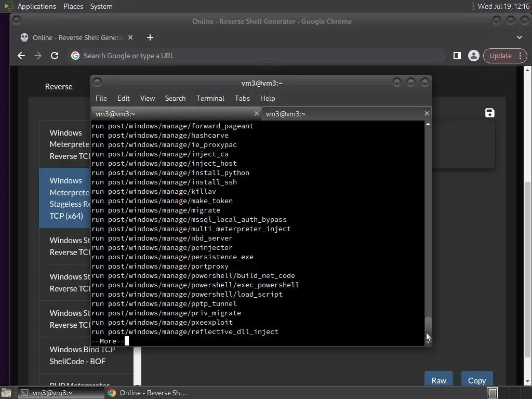The width and height of the screenshot is (532, 399).
Task: Click the terminal scrollbar up arrow
Action: coord(428,125)
